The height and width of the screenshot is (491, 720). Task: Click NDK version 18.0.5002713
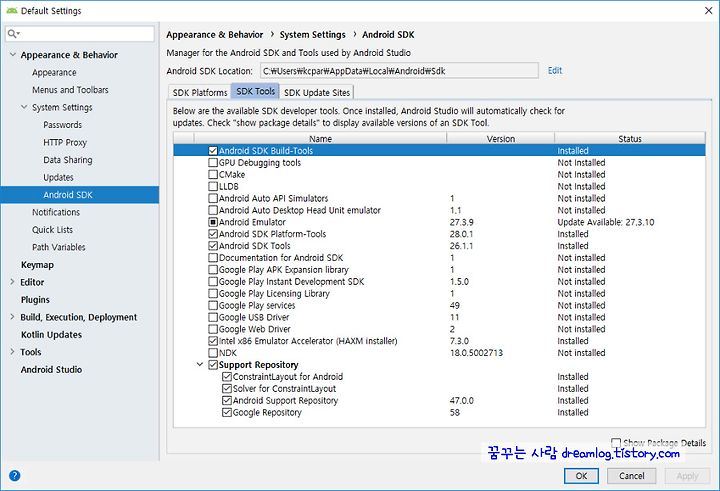476,353
